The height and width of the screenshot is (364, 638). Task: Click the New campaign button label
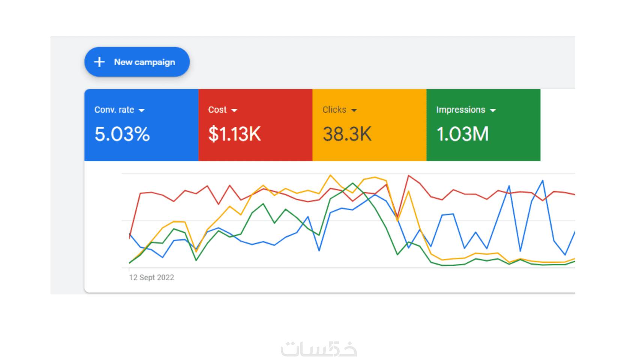pos(144,62)
